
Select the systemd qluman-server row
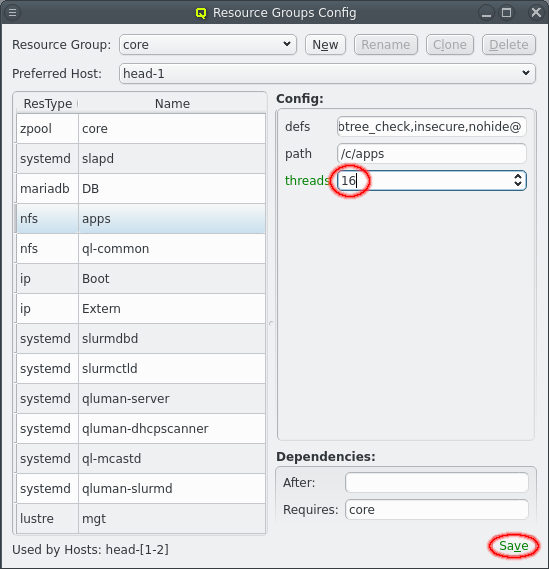(141, 399)
